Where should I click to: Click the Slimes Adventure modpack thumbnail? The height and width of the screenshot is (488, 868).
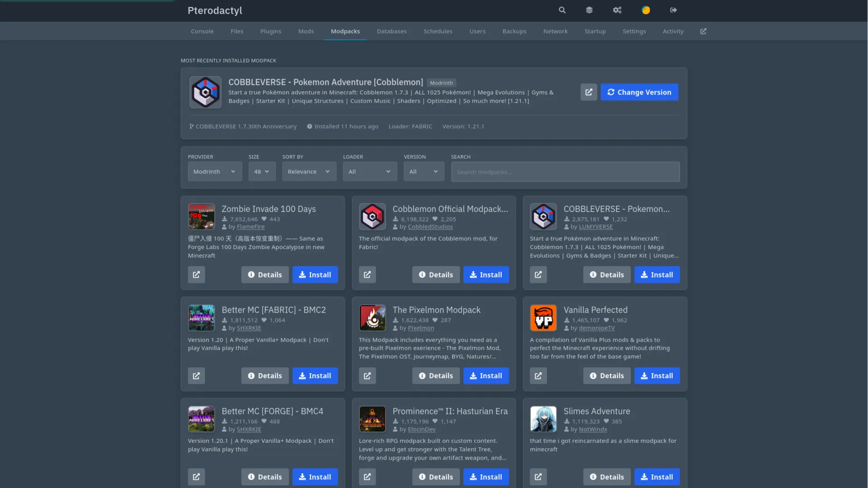tap(543, 419)
